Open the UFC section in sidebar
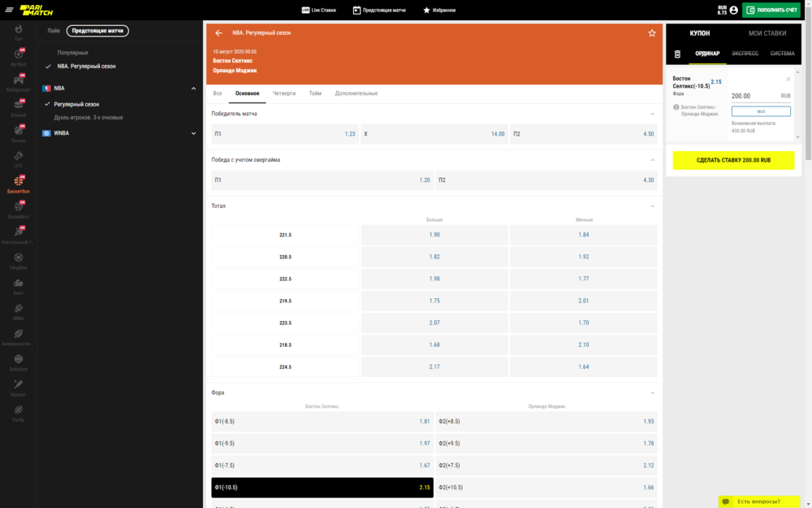This screenshot has width=812, height=508. click(18, 159)
